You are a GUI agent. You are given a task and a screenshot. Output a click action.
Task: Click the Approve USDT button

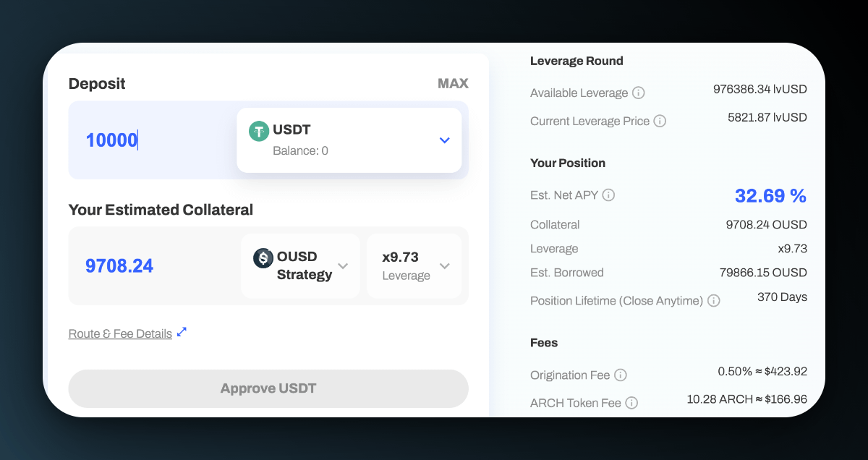[268, 388]
